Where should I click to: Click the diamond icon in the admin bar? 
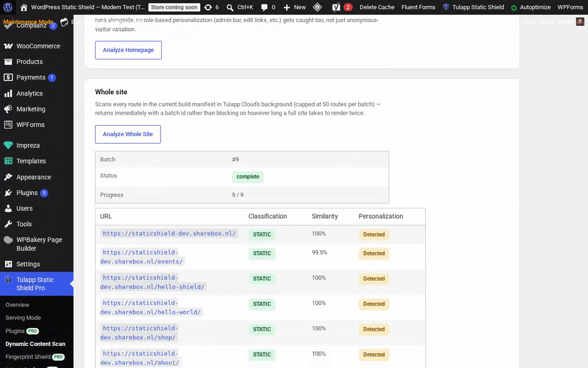coord(317,7)
